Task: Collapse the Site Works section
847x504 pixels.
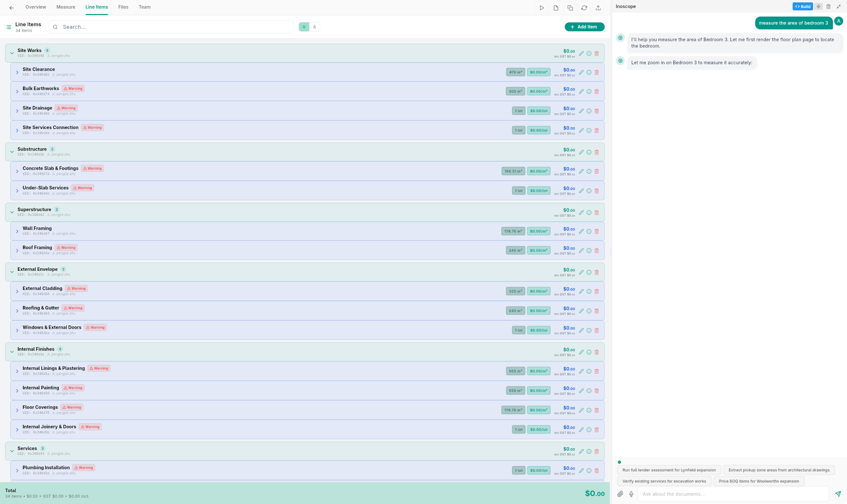Action: tap(11, 53)
